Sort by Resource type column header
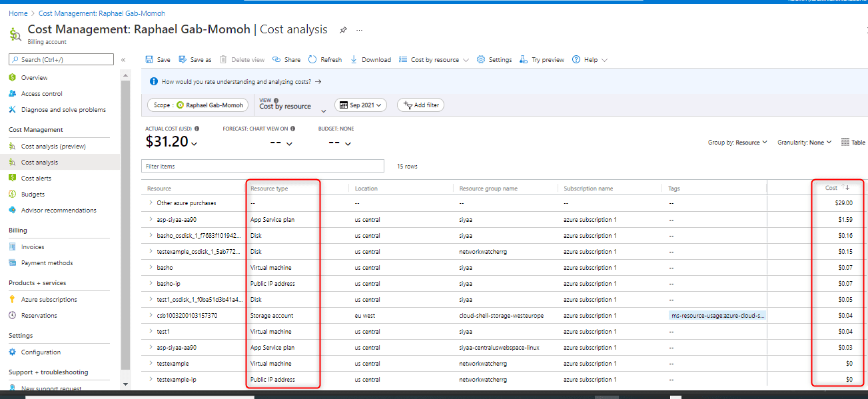The image size is (868, 399). click(269, 189)
